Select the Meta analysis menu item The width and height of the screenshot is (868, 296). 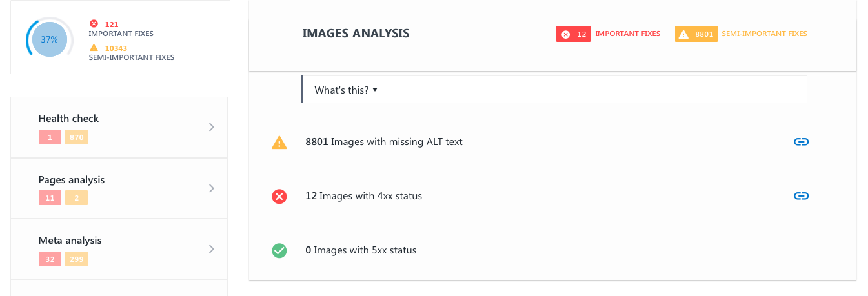coord(70,241)
